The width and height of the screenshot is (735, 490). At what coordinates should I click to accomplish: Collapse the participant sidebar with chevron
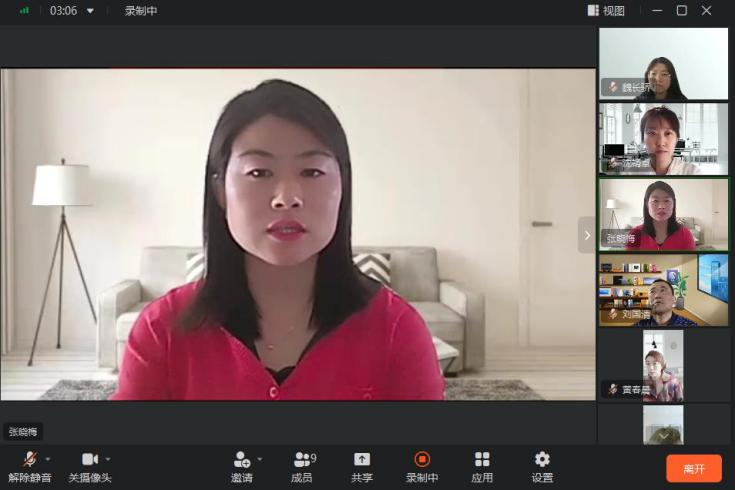point(587,235)
